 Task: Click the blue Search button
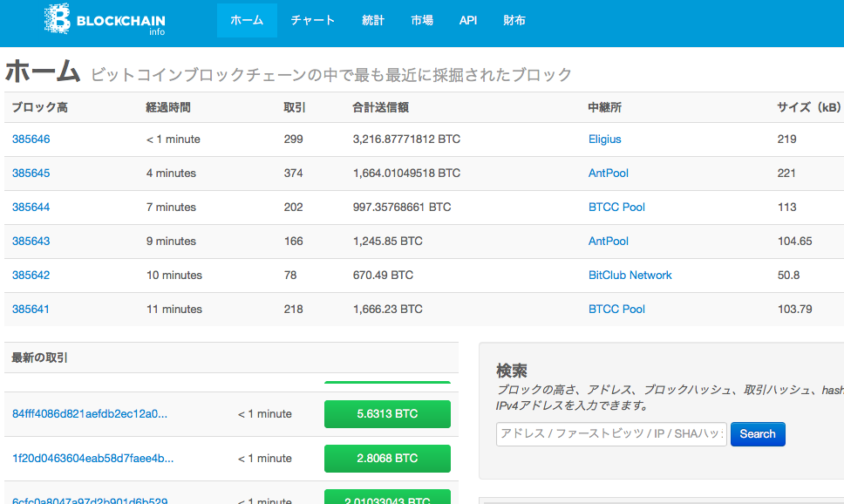(x=758, y=434)
